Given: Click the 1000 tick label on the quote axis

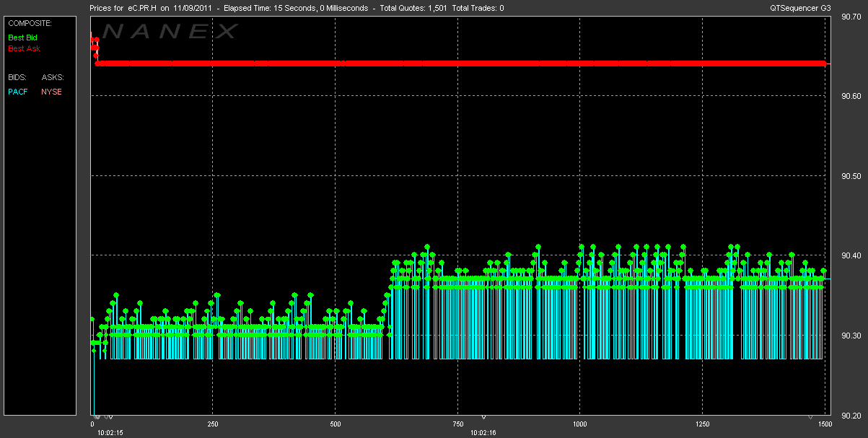Looking at the screenshot, I should (x=579, y=424).
